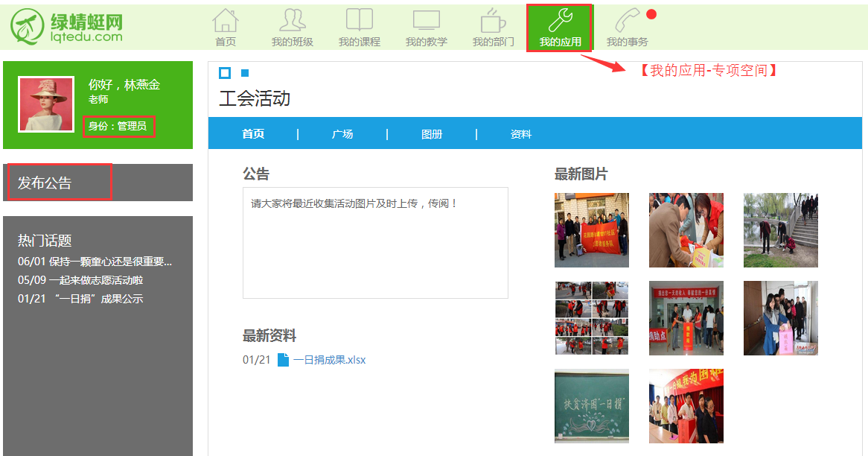868x456 pixels.
Task: Open the chalkboard 扶贫济困一日捐 photo
Action: click(x=592, y=406)
